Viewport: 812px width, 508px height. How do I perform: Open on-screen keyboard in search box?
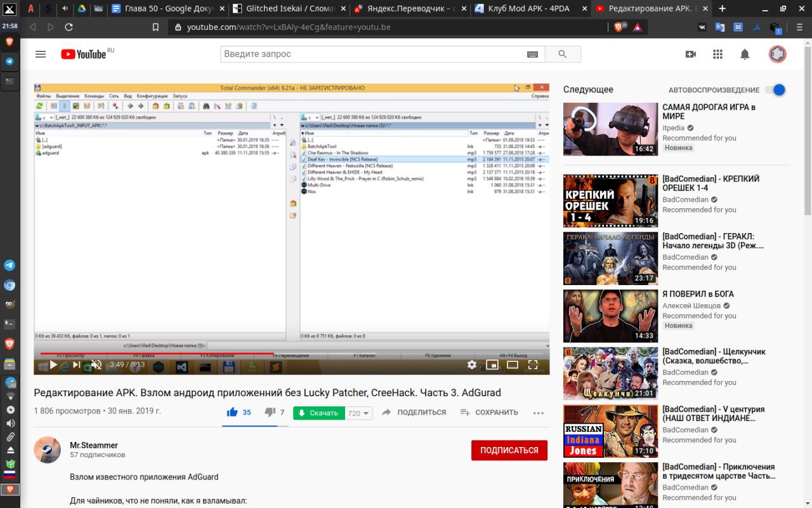pyautogui.click(x=533, y=55)
